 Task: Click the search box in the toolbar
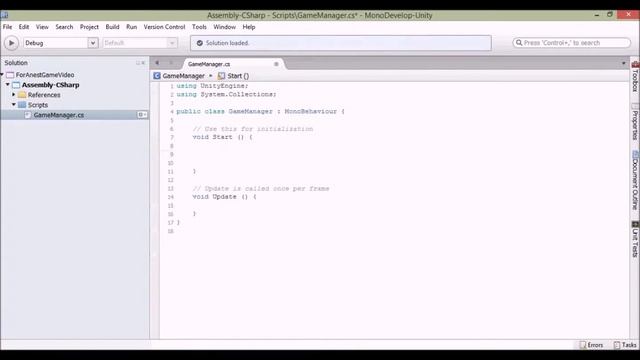[x=571, y=43]
